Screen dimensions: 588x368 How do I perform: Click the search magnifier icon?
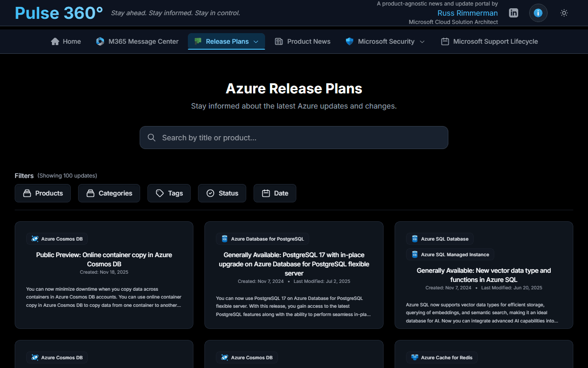[x=152, y=138]
